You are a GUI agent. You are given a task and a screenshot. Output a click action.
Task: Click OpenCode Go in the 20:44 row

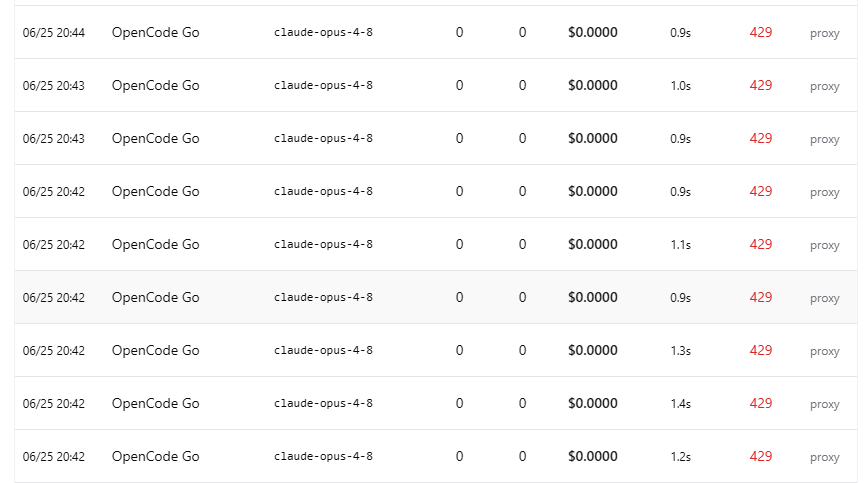click(x=155, y=33)
